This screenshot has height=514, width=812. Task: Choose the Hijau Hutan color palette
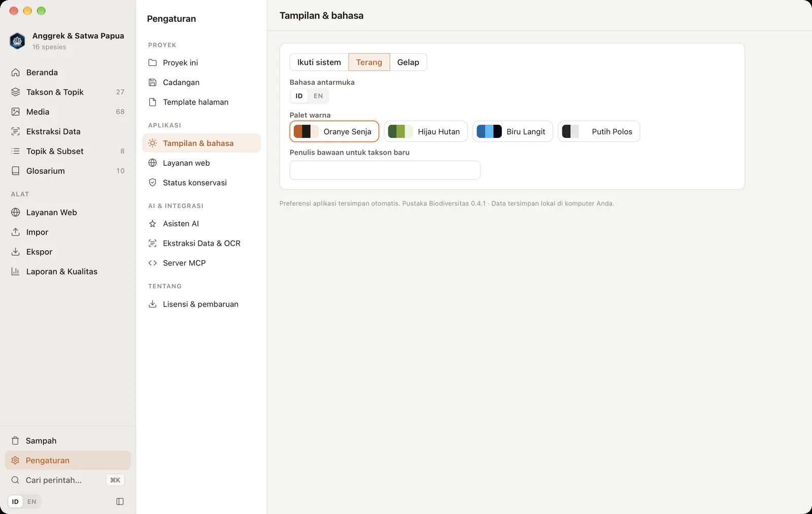point(426,132)
